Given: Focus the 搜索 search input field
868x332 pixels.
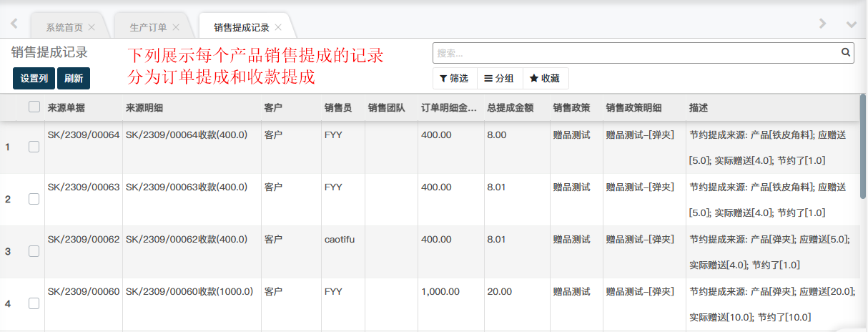Looking at the screenshot, I should click(635, 53).
